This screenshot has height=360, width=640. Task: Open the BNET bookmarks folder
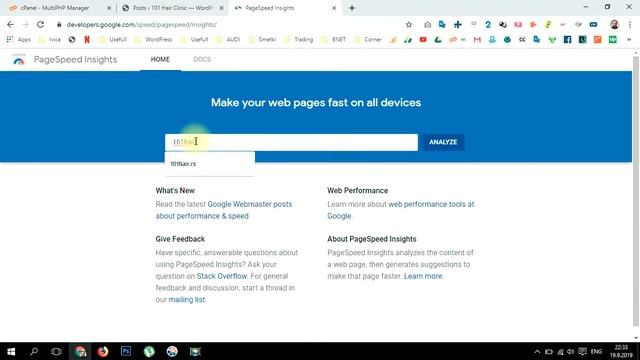[334, 40]
